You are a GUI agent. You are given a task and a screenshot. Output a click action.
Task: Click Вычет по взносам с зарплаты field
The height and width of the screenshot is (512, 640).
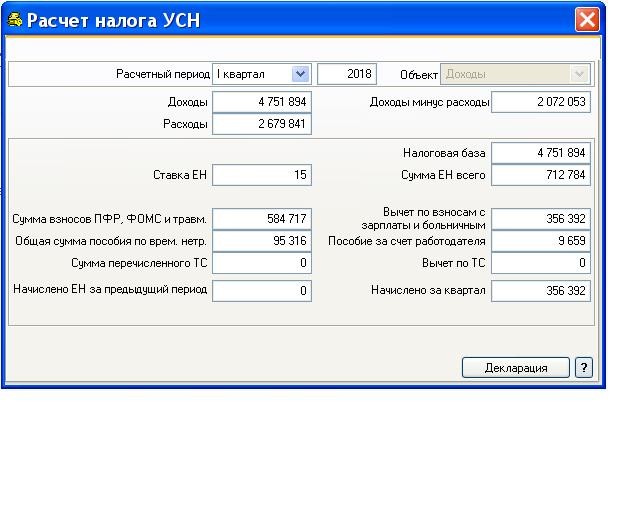coord(541,219)
